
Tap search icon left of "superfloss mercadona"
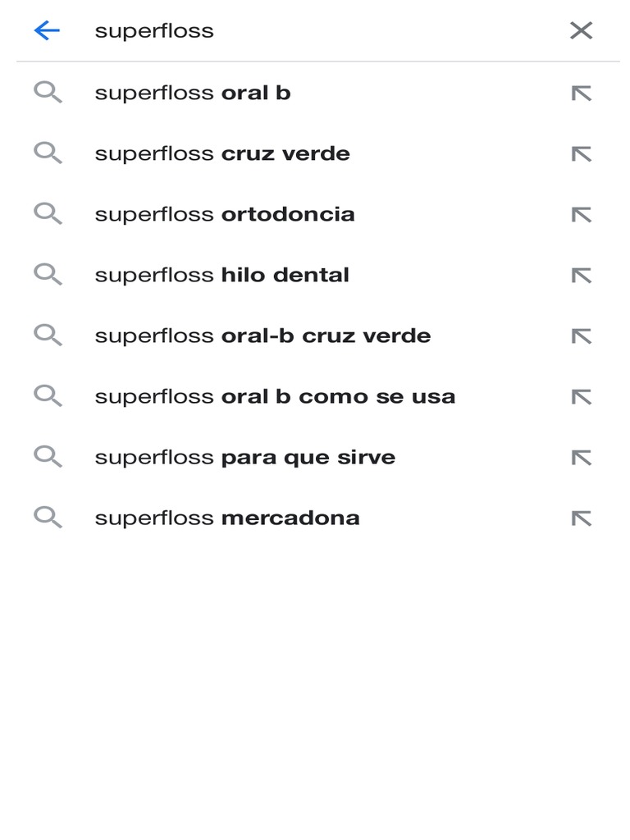pyautogui.click(x=48, y=518)
